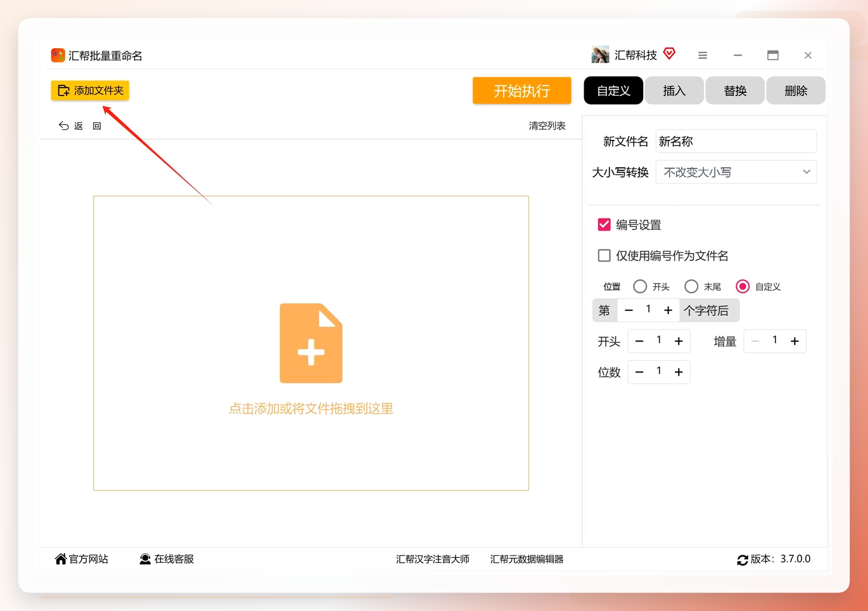
Task: Click the orange 开始执行 button
Action: tap(521, 91)
